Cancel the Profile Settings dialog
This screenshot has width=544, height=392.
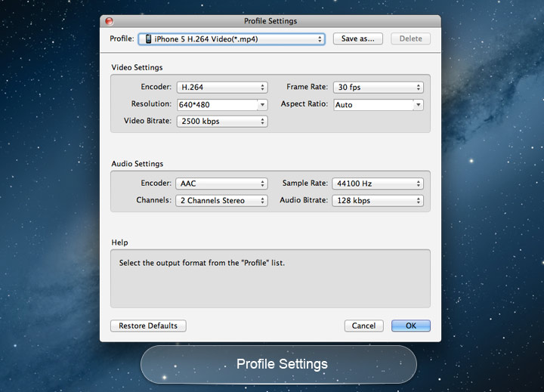363,326
